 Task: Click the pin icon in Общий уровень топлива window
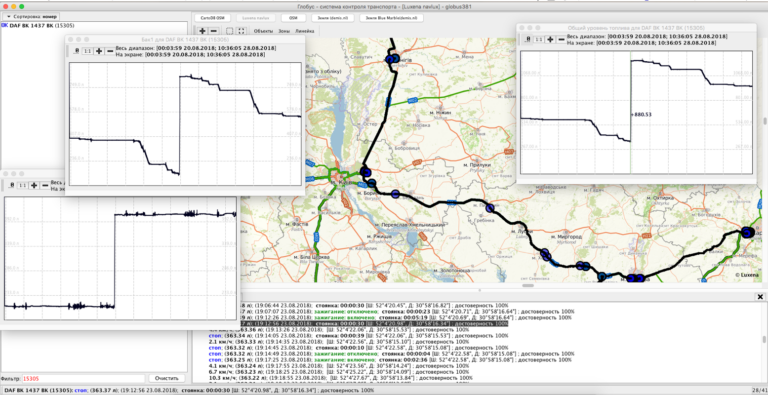(528, 39)
